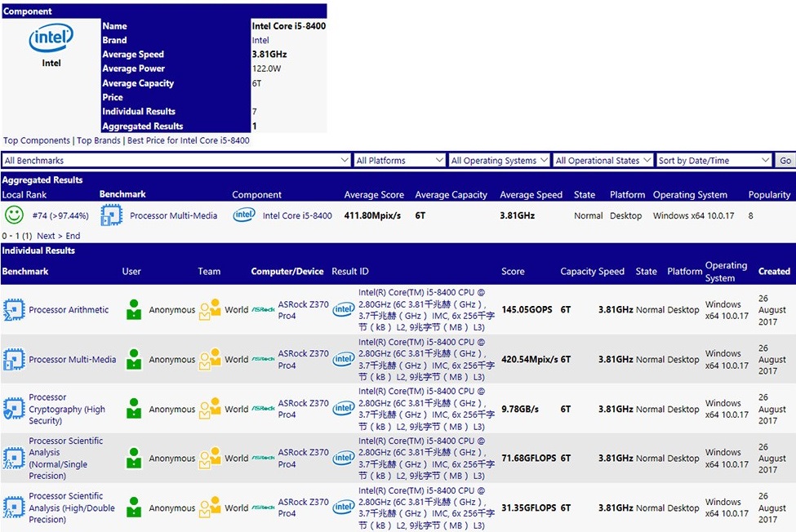Open Processor Scientific Analysis (High/Double Precision) link

(72, 508)
